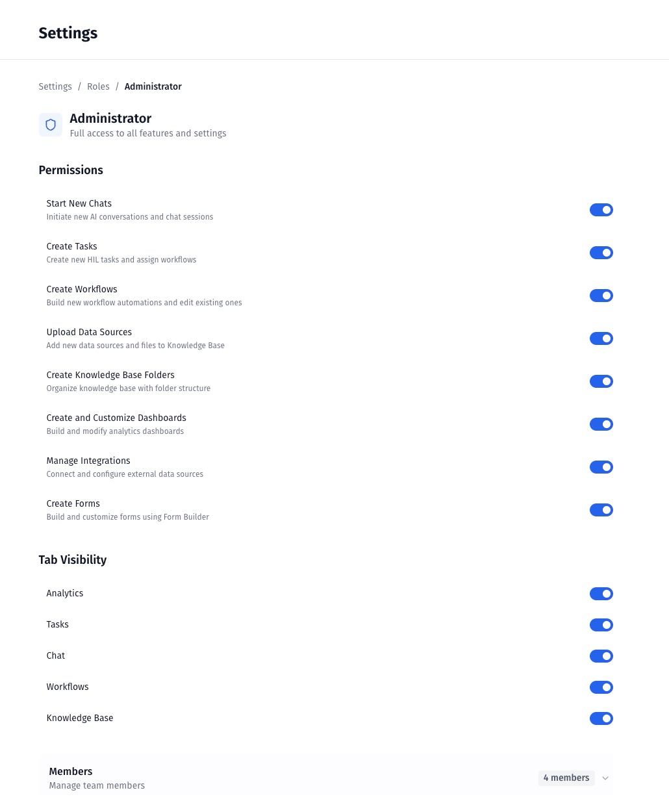
Task: Click the Administrator shield icon
Action: 51,125
